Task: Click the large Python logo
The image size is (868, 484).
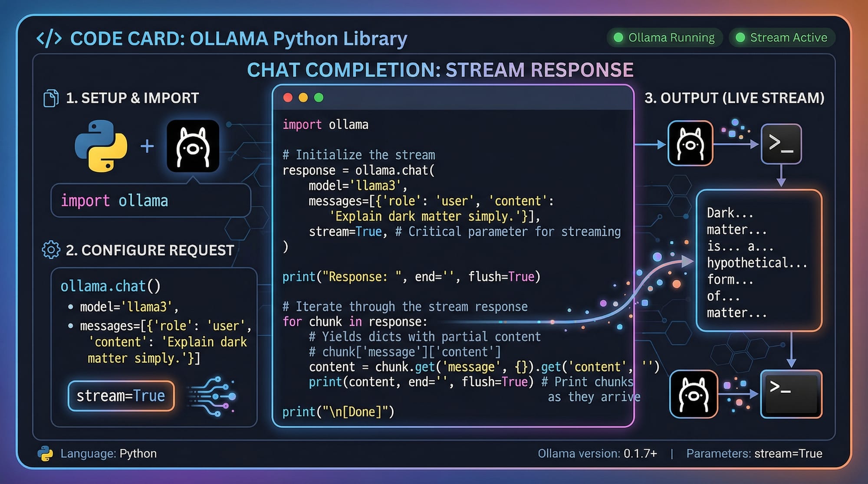Action: pyautogui.click(x=101, y=146)
